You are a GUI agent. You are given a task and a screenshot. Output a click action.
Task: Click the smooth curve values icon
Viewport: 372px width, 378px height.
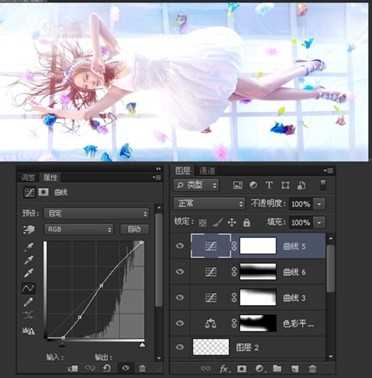29,315
